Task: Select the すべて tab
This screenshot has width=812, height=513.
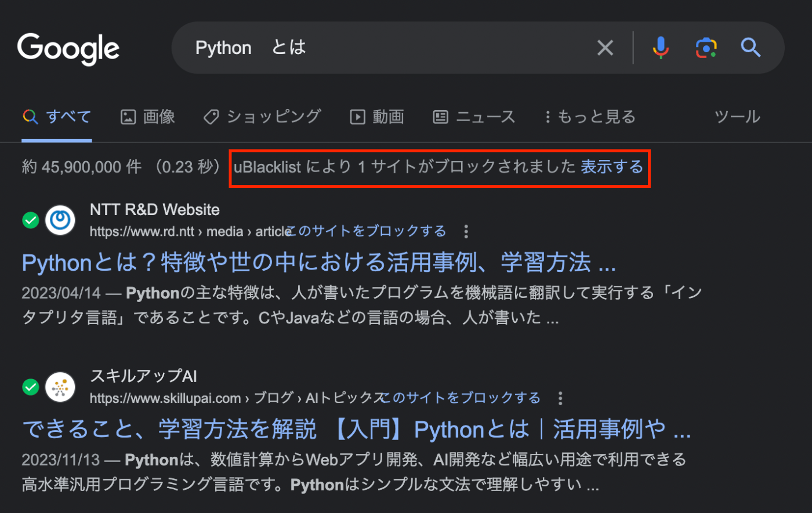Action: (57, 117)
